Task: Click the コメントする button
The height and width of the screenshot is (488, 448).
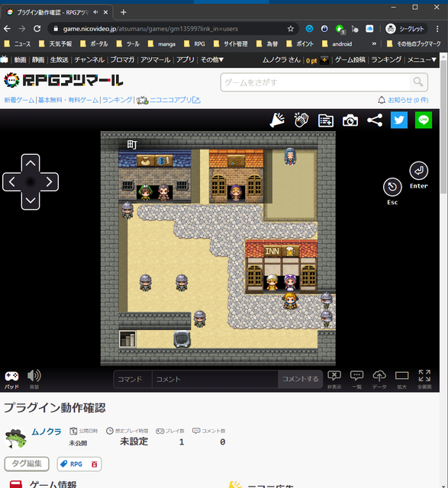Action: coord(300,379)
